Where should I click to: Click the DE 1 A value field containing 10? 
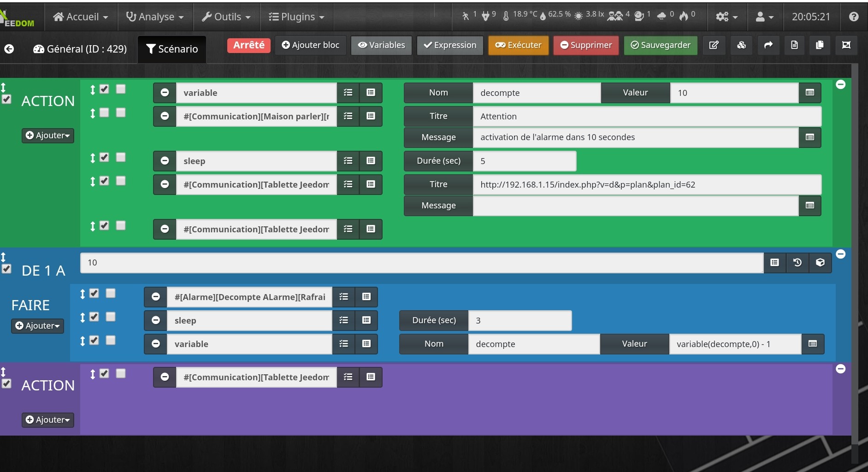422,263
